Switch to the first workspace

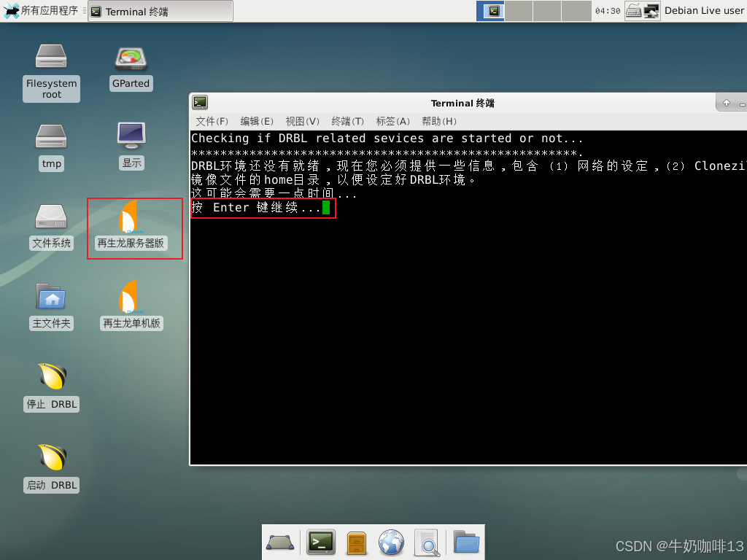point(490,10)
